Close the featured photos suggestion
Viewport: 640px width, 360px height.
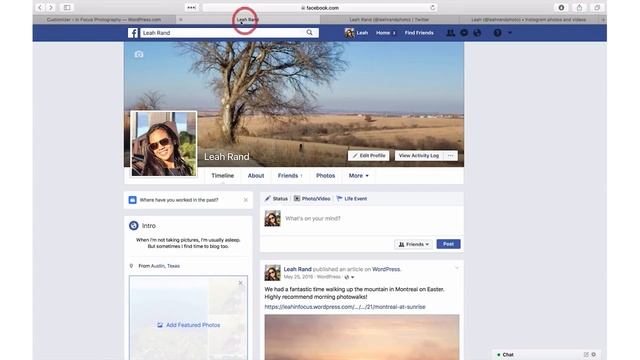pyautogui.click(x=240, y=282)
